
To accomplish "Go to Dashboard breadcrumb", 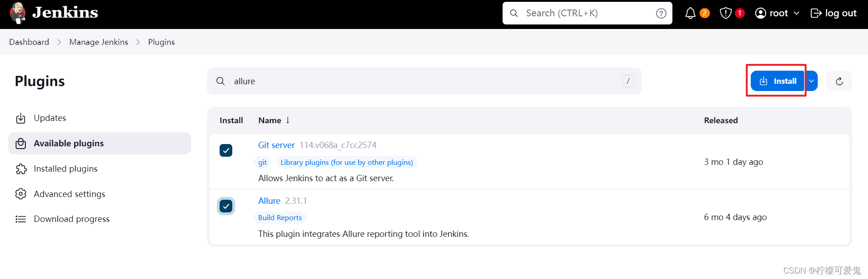I will click(x=29, y=42).
